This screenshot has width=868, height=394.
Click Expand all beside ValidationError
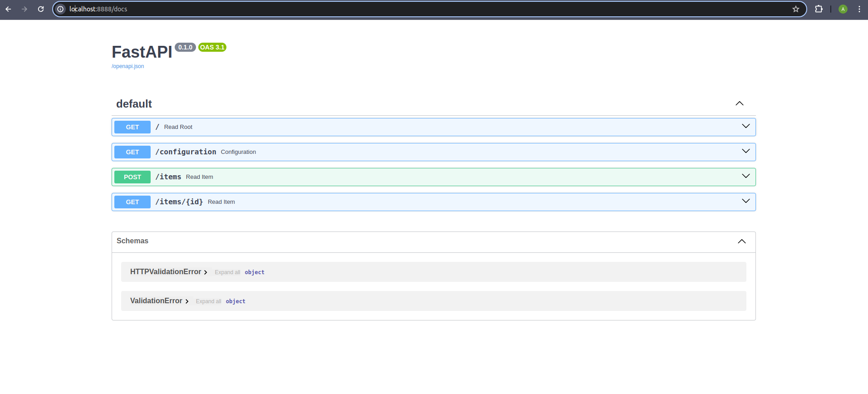[x=209, y=301]
